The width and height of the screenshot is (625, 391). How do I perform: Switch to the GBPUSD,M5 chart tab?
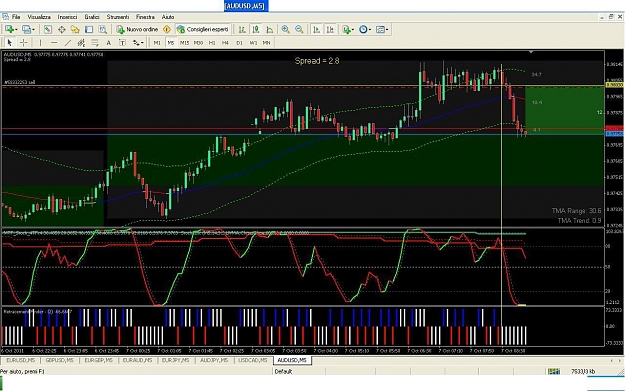pos(59,360)
